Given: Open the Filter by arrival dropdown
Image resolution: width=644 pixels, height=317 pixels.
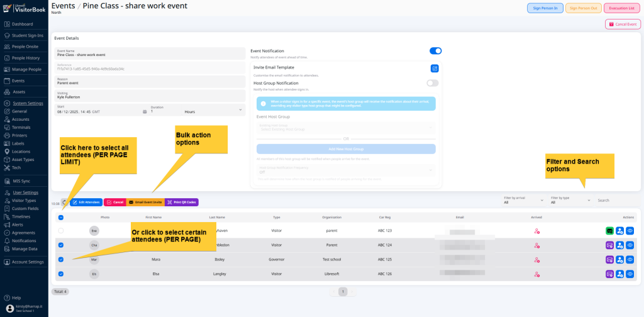Looking at the screenshot, I should [523, 200].
